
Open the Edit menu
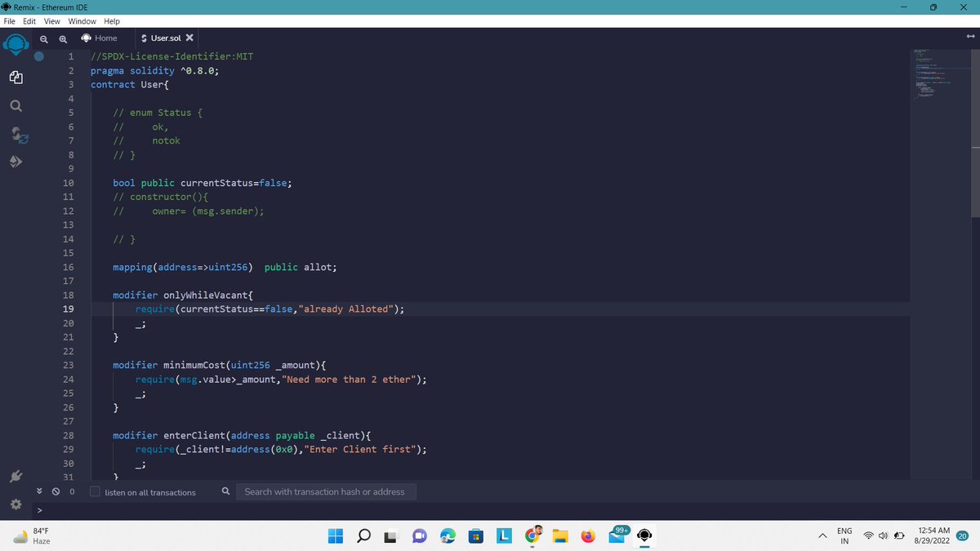[30, 21]
